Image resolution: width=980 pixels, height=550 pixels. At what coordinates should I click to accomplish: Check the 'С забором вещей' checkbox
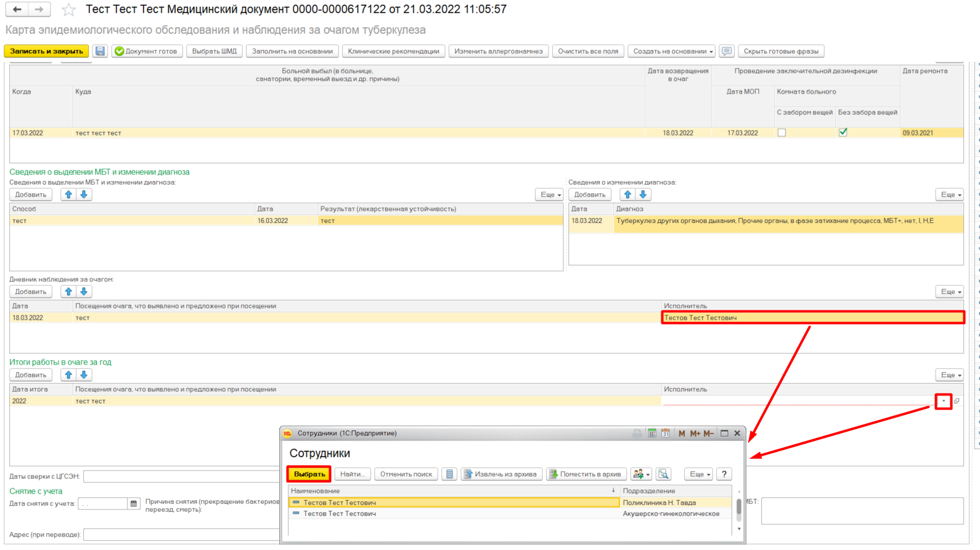click(x=782, y=132)
